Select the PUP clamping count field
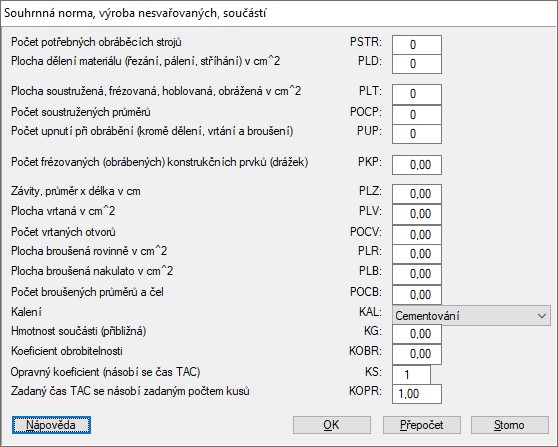This screenshot has width=558, height=447. pyautogui.click(x=417, y=134)
